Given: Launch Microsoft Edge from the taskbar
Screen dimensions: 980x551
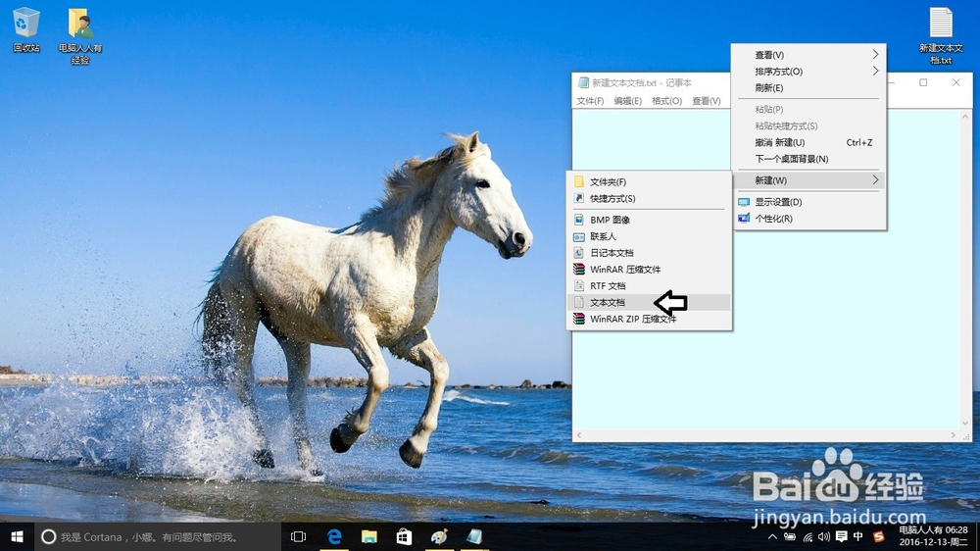Looking at the screenshot, I should pyautogui.click(x=334, y=536).
